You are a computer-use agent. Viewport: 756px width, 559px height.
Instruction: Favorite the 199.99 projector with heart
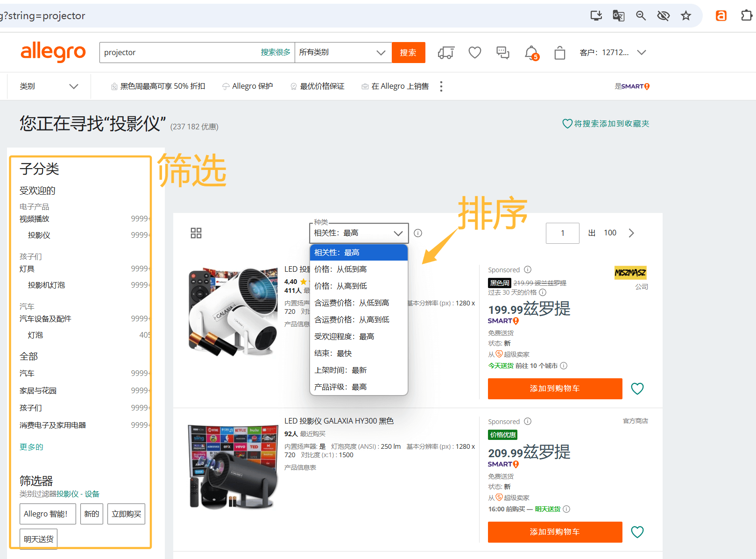click(637, 389)
